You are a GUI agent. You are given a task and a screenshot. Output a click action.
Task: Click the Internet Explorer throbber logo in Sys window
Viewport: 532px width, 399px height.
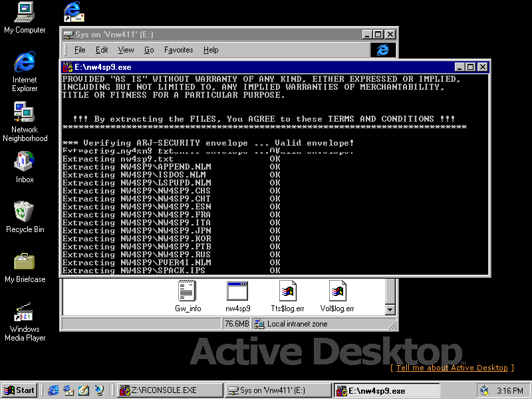pos(383,51)
